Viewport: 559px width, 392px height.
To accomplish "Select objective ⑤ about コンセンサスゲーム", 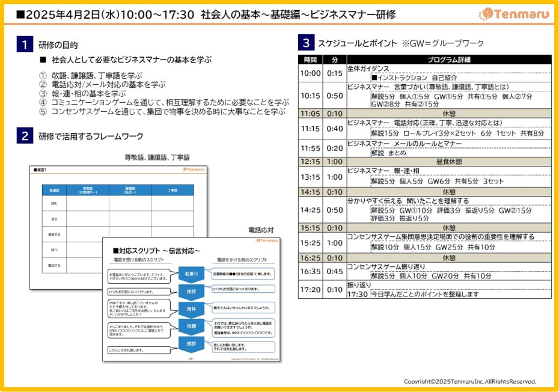I will pos(162,112).
